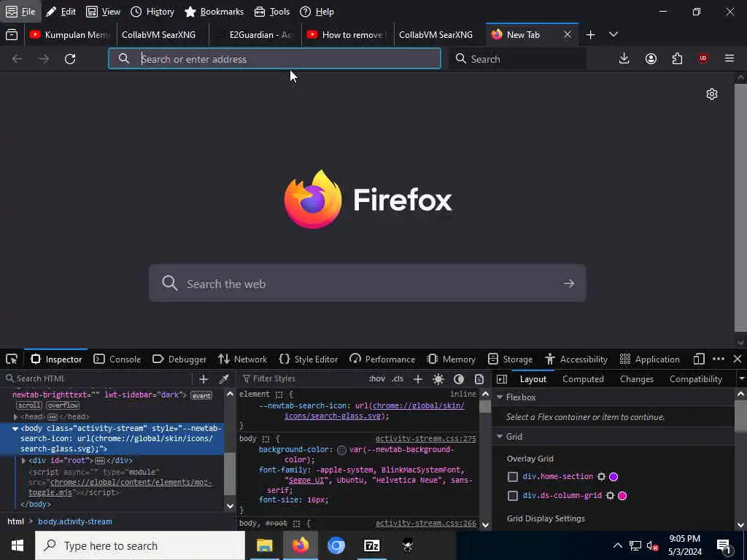The width and height of the screenshot is (747, 560).
Task: Enable overlay grid for div.ds-column-grid
Action: pos(513,496)
